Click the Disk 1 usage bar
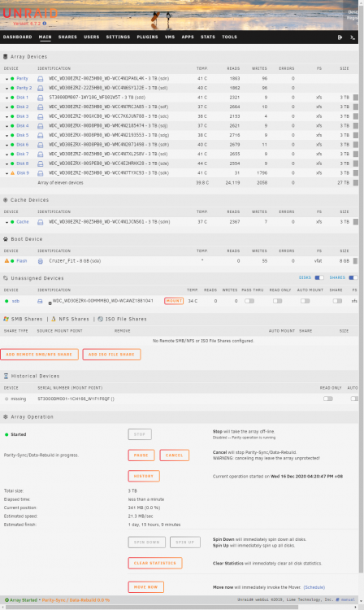This screenshot has width=364, height=610. (355, 98)
